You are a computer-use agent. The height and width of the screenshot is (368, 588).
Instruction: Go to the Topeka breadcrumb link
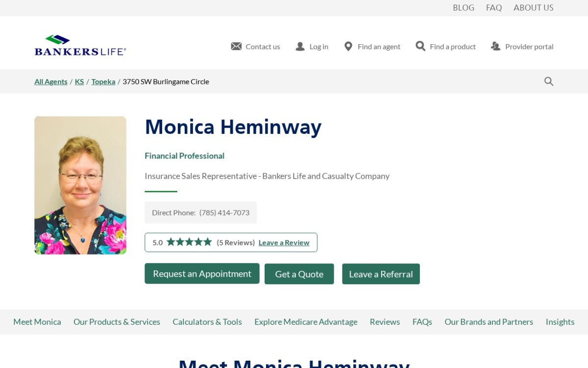[103, 81]
